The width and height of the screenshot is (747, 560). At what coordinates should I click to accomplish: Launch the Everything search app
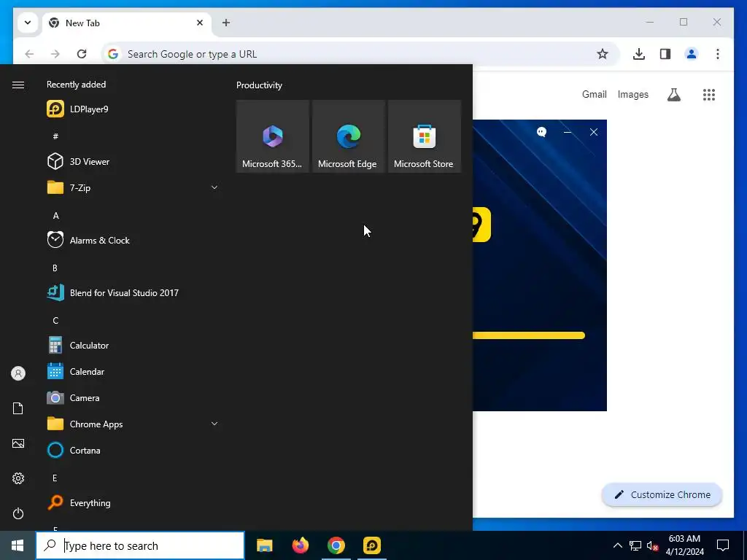pyautogui.click(x=133, y=503)
